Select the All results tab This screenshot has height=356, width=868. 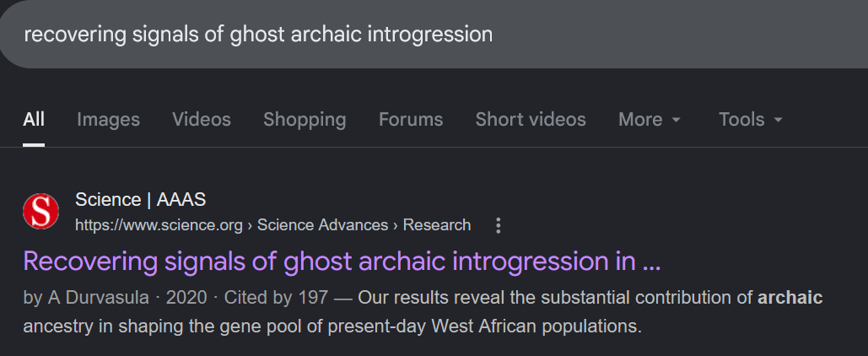coord(34,119)
